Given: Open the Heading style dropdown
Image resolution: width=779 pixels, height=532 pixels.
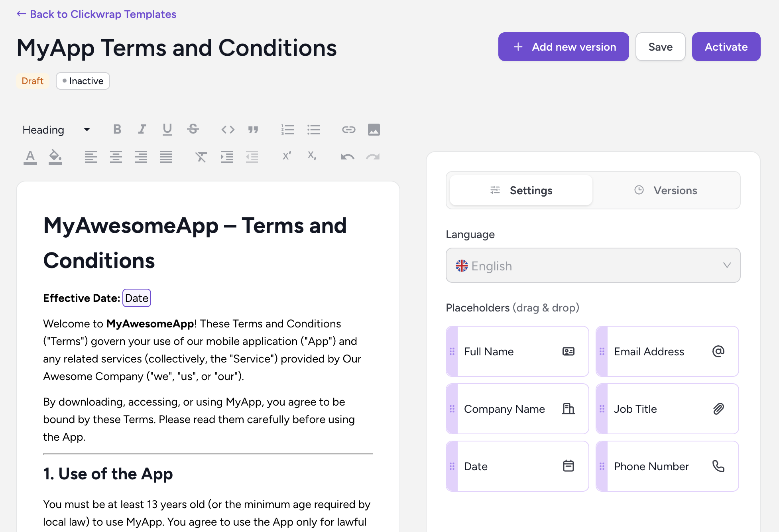Looking at the screenshot, I should [56, 130].
